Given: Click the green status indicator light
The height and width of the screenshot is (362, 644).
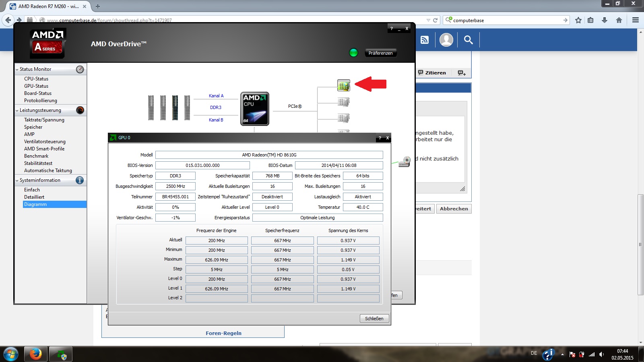Looking at the screenshot, I should [353, 53].
